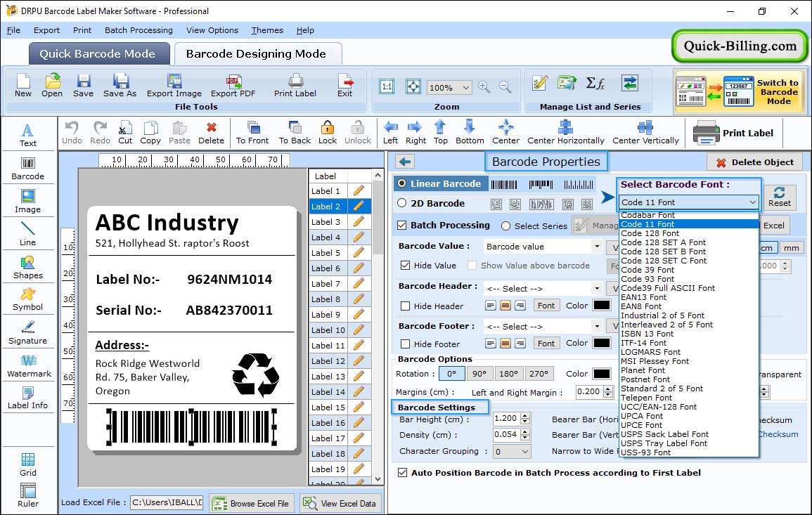Toggle the Batch Processing checkbox
This screenshot has height=515, width=812.
pos(402,225)
